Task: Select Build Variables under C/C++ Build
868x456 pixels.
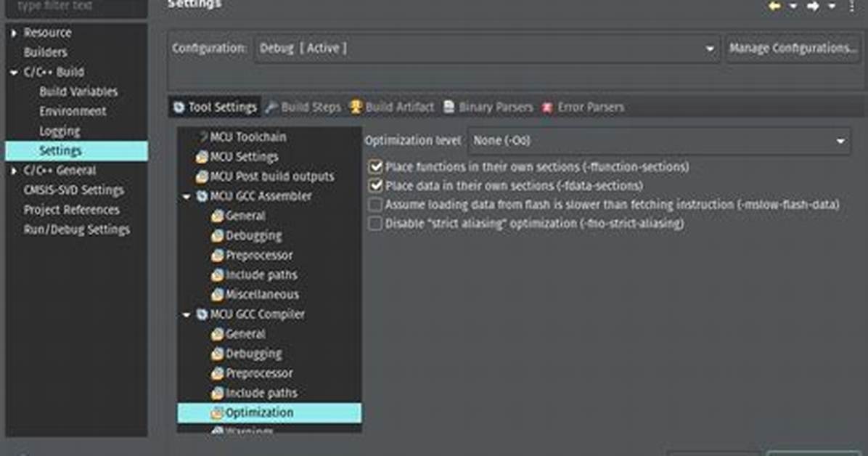Action: coord(78,91)
